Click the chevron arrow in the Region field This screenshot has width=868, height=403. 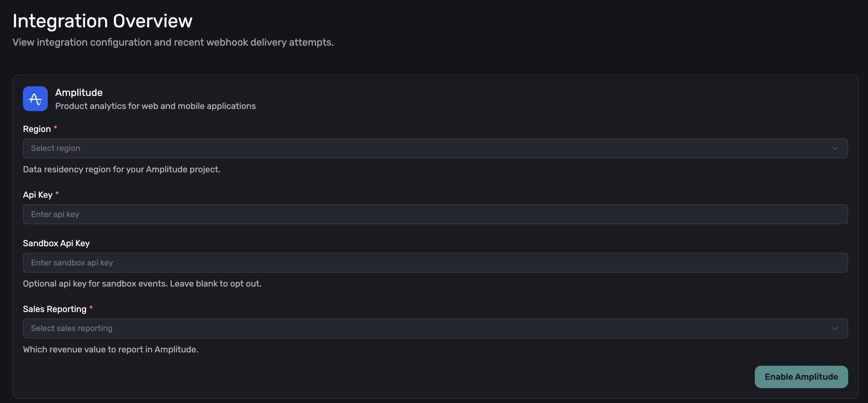pos(834,148)
